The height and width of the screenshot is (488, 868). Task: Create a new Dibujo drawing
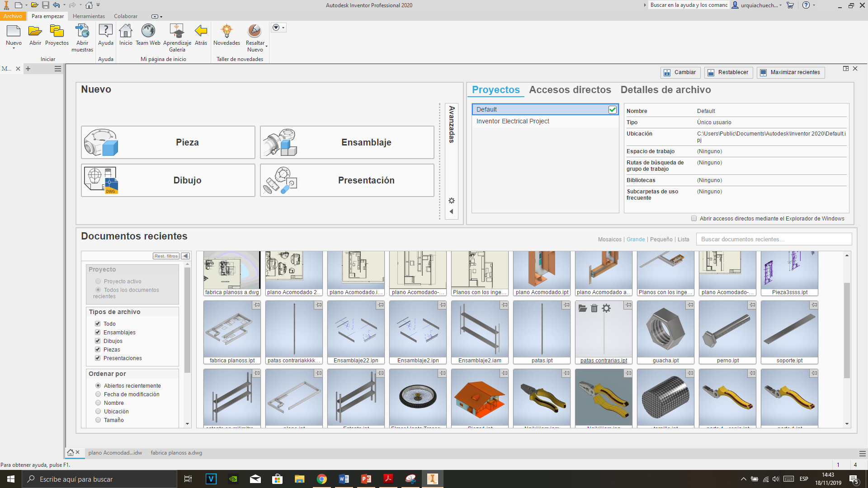coord(168,180)
